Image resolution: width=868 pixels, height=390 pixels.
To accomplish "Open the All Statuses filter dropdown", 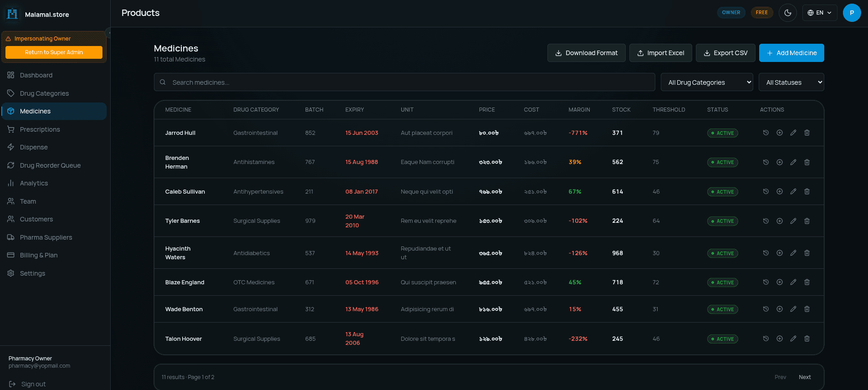I will pyautogui.click(x=791, y=82).
